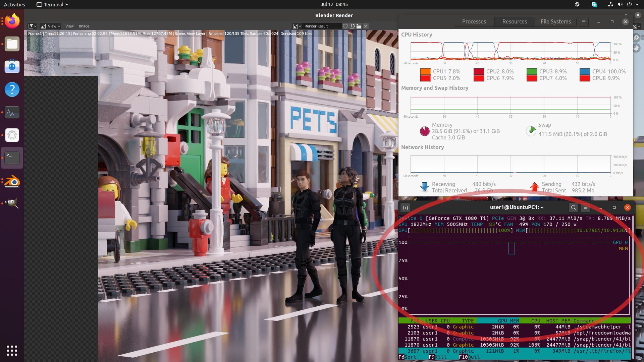Switch to the File Systems tab
Screen dimensions: 644x362
pos(555,21)
